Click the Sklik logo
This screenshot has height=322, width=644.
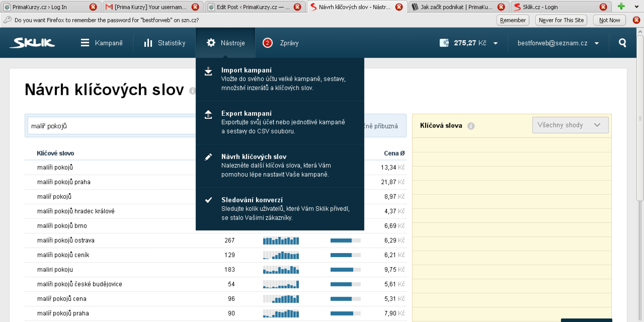click(x=32, y=43)
